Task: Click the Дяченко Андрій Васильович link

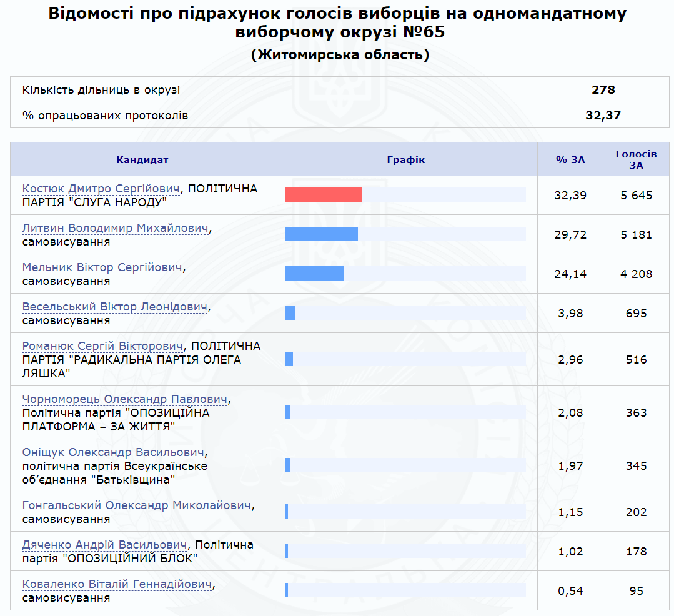Action: pos(105,545)
